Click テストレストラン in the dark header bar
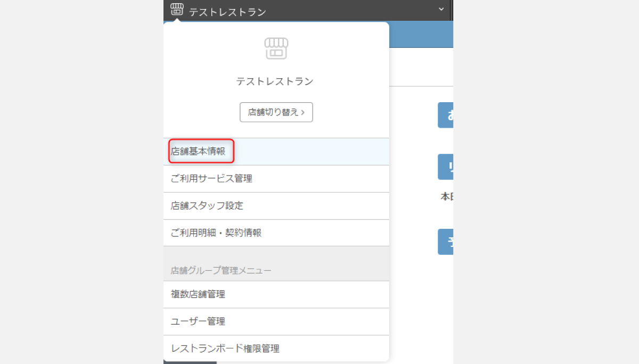 (x=227, y=12)
